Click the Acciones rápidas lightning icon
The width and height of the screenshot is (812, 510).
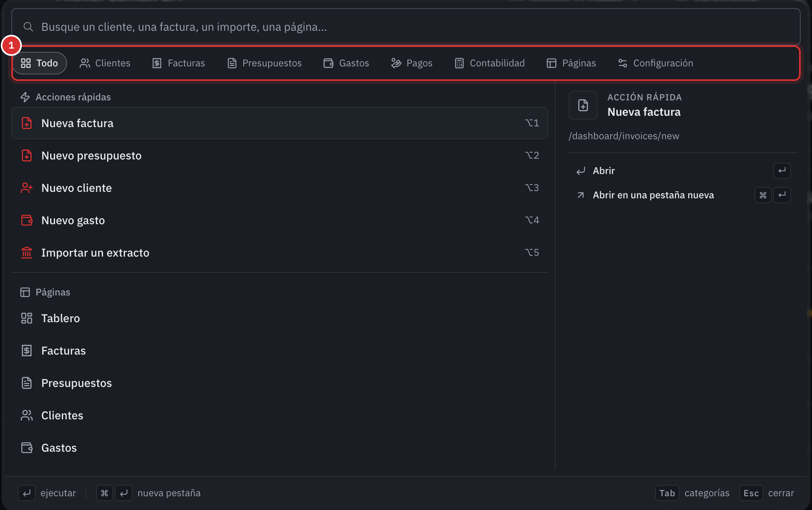25,97
